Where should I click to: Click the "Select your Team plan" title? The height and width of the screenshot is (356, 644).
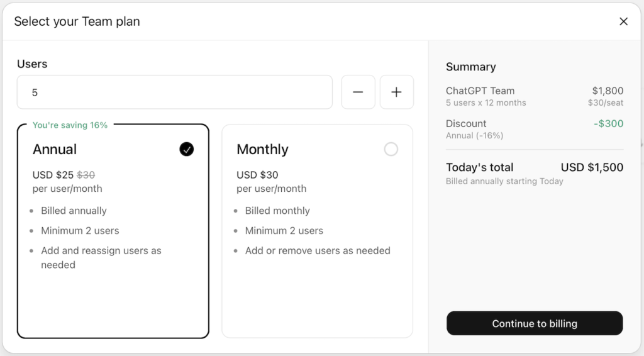pyautogui.click(x=77, y=21)
